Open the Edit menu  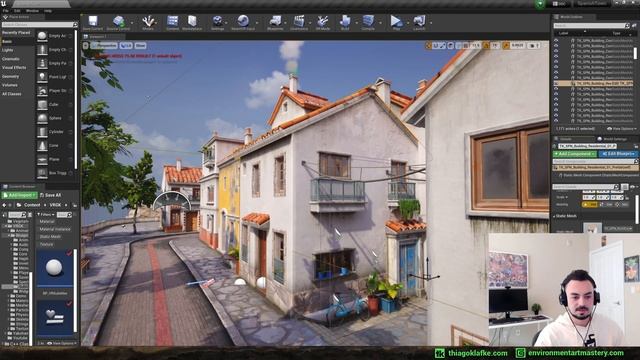[x=17, y=11]
